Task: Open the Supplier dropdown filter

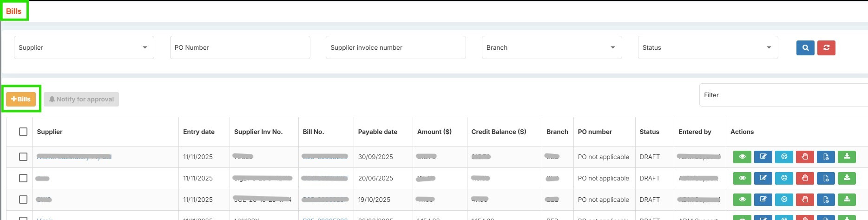Action: pyautogui.click(x=84, y=47)
